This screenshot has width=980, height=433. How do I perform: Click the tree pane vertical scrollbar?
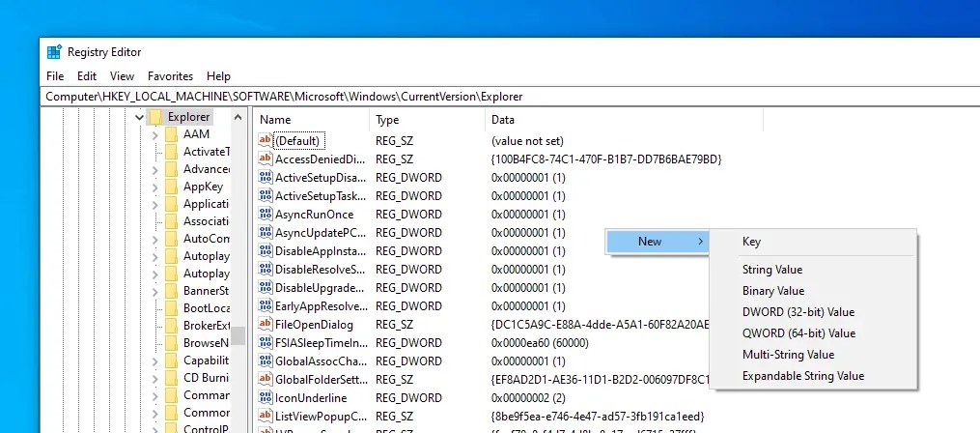click(x=238, y=290)
